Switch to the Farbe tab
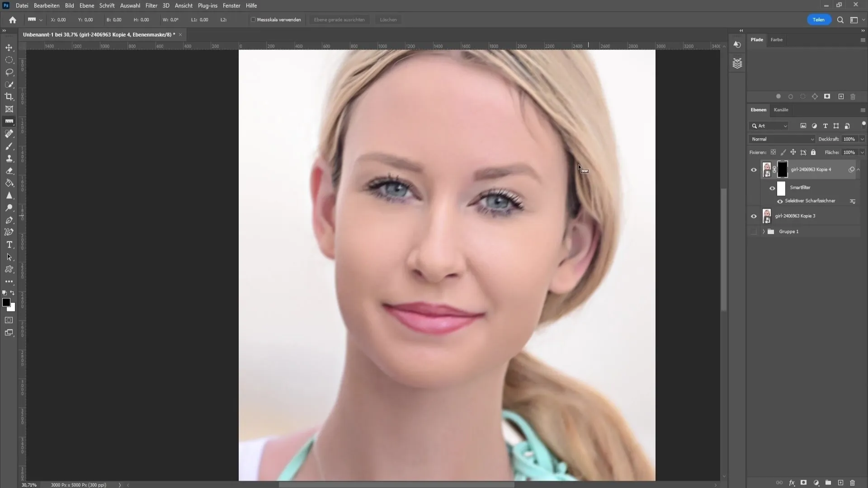 click(x=777, y=40)
